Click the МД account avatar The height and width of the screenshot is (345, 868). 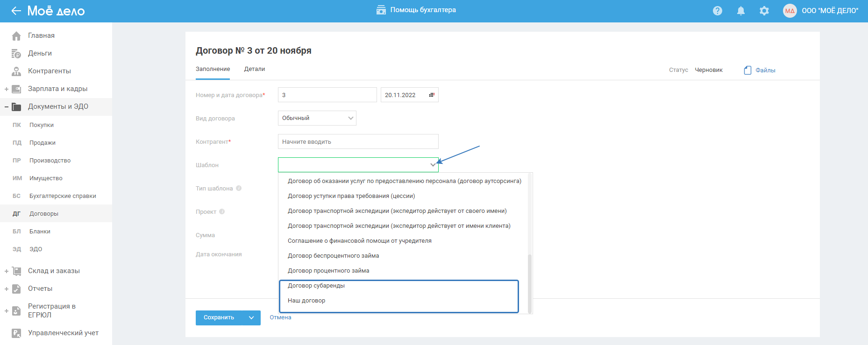[790, 11]
